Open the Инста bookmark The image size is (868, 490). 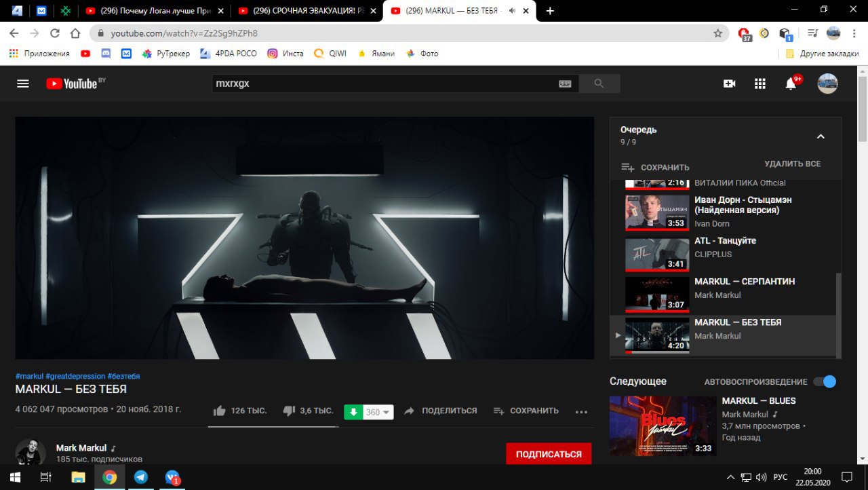coord(285,54)
